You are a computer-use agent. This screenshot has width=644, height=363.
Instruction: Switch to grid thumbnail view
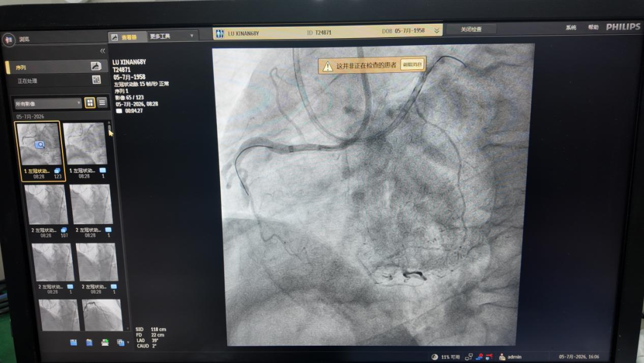(89, 103)
